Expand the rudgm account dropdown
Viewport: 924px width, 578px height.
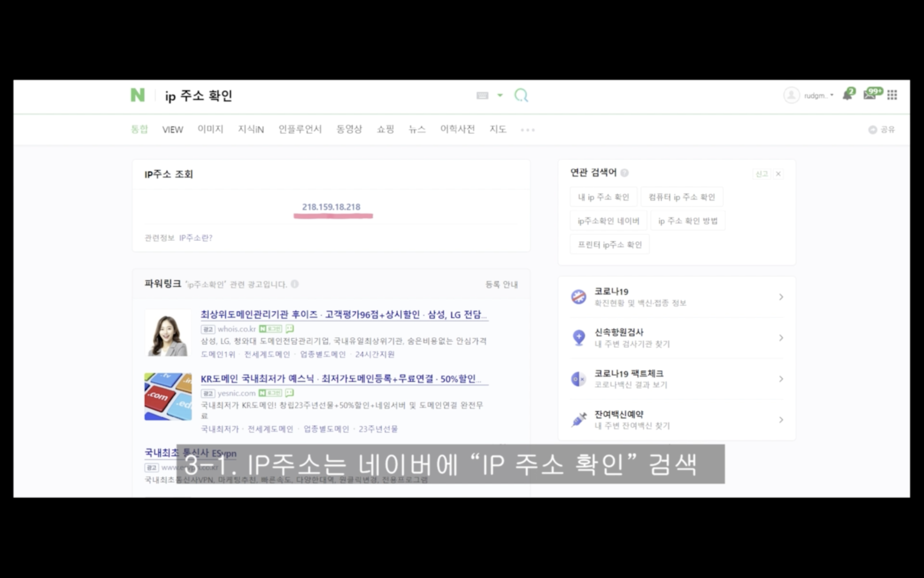(x=819, y=95)
